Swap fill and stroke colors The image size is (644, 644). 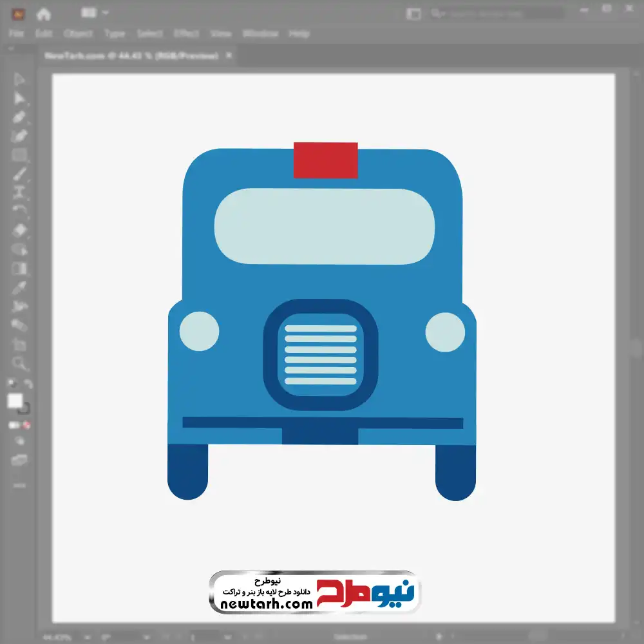coord(28,384)
